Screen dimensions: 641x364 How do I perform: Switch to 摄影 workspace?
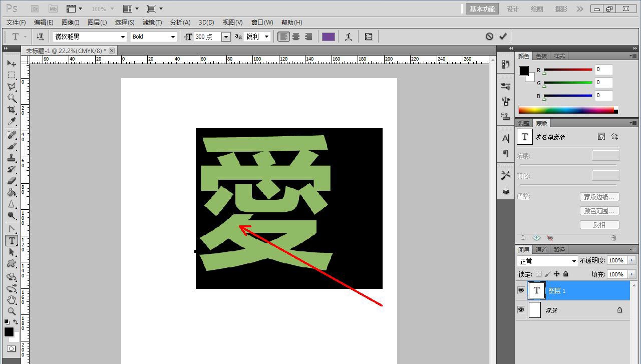pos(561,9)
